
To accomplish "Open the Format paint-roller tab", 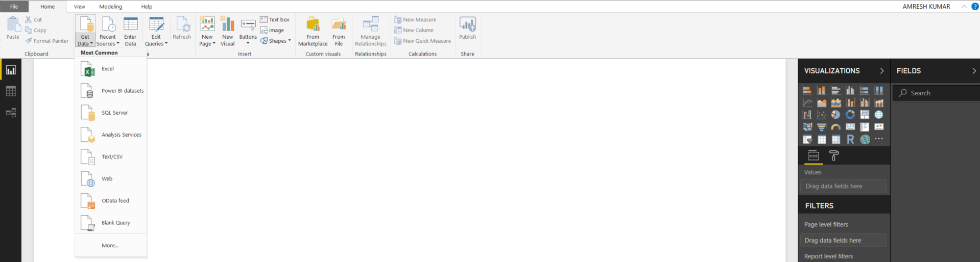I will [x=834, y=156].
